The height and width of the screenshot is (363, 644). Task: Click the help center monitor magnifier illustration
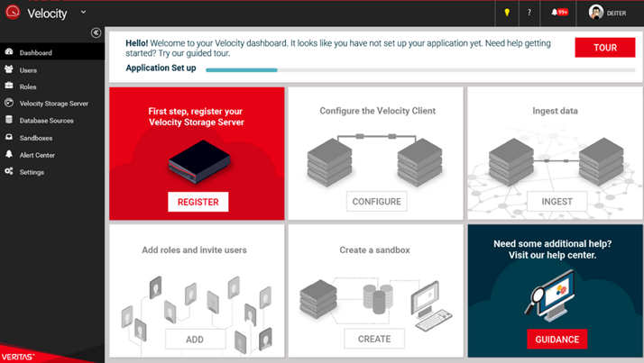point(550,295)
